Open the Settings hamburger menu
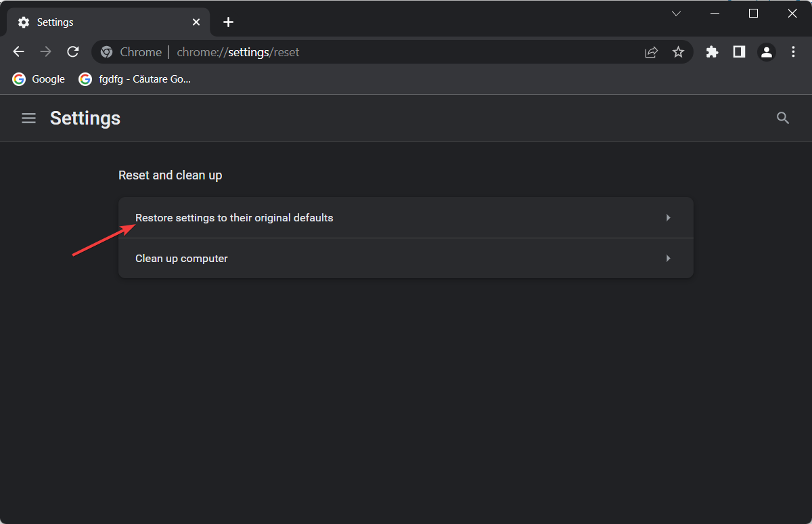812x524 pixels. pos(28,118)
